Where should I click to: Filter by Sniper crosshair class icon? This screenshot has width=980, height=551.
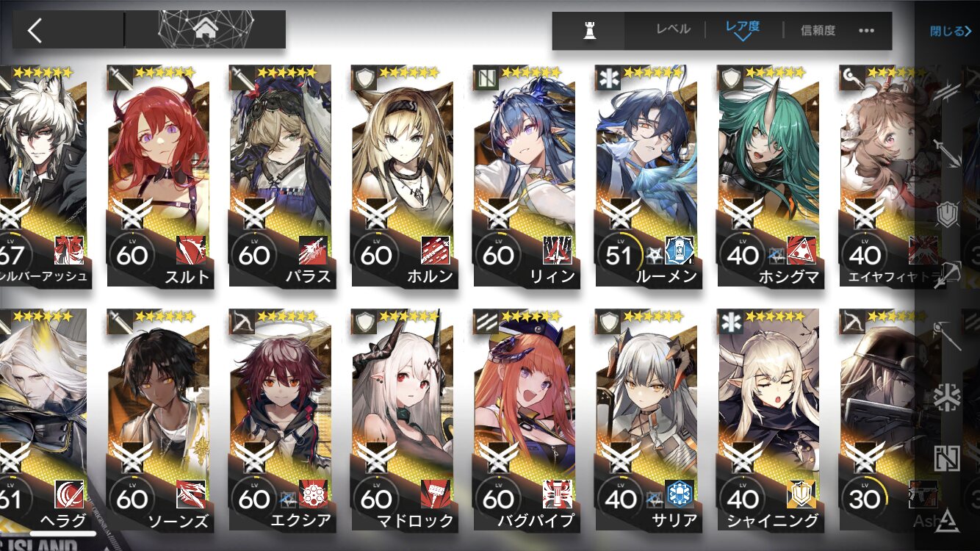[948, 273]
